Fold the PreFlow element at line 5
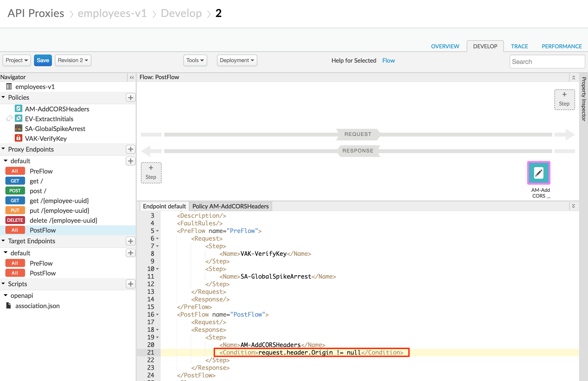Viewport: 588px width, 381px height. [157, 231]
